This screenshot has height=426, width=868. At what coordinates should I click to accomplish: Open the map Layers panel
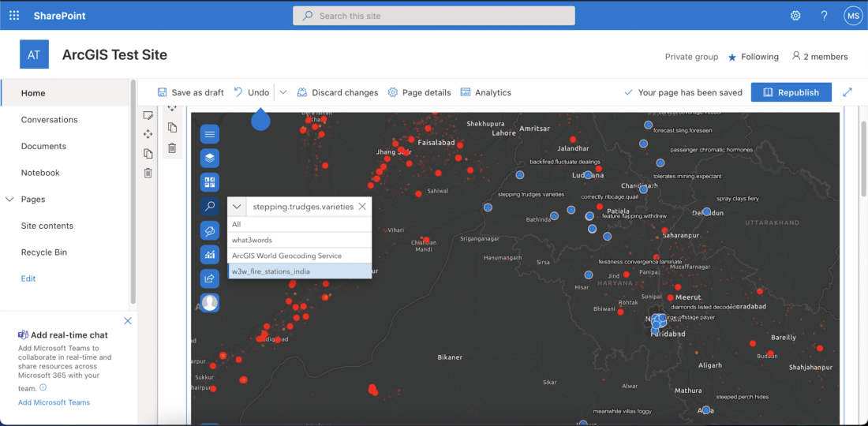tap(209, 159)
